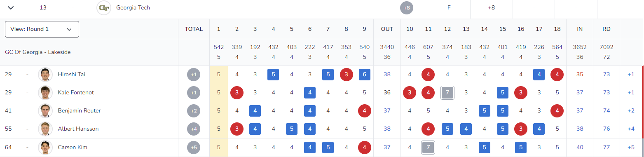Screen dimensions: 644x157
Task: Click Kale Fontenot's gray 7 on hole 12
Action: pos(447,93)
